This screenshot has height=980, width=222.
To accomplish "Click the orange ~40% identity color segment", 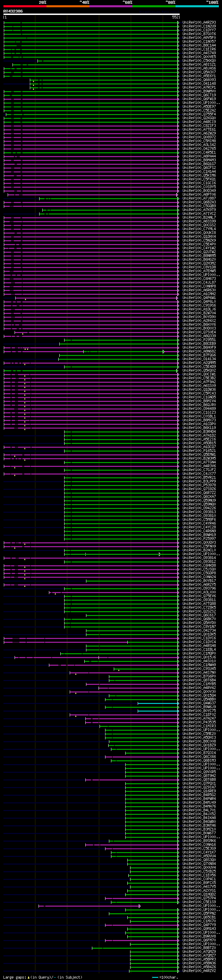I will (x=68, y=6).
